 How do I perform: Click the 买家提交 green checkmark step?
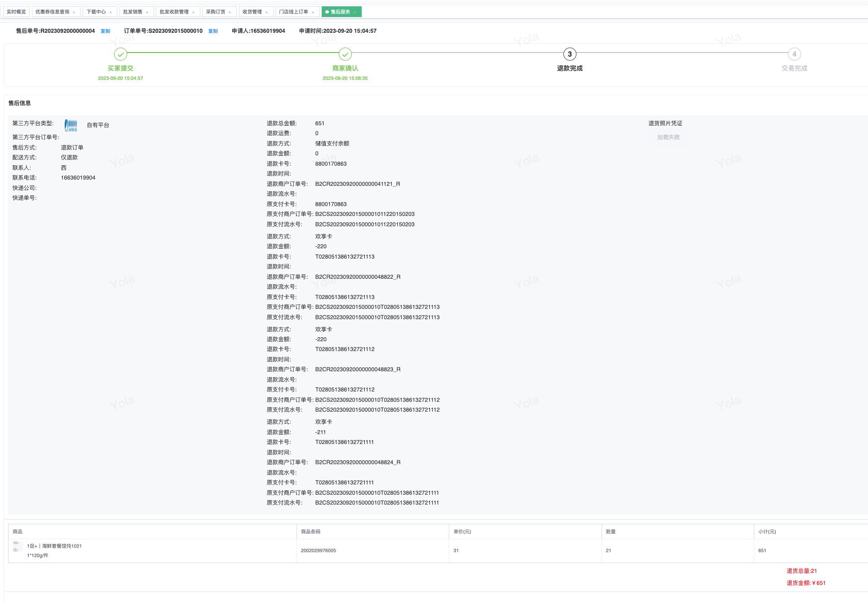coord(120,54)
